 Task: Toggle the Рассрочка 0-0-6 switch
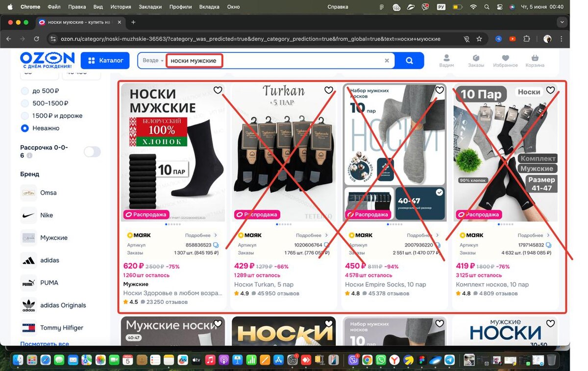(92, 151)
